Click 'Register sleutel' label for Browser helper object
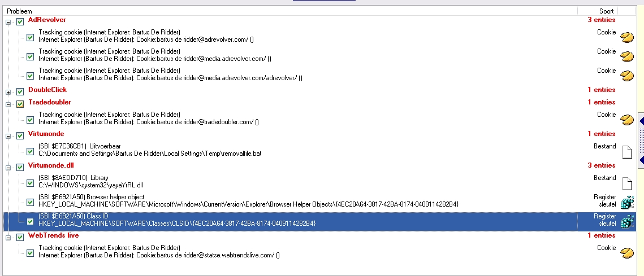 (x=604, y=200)
